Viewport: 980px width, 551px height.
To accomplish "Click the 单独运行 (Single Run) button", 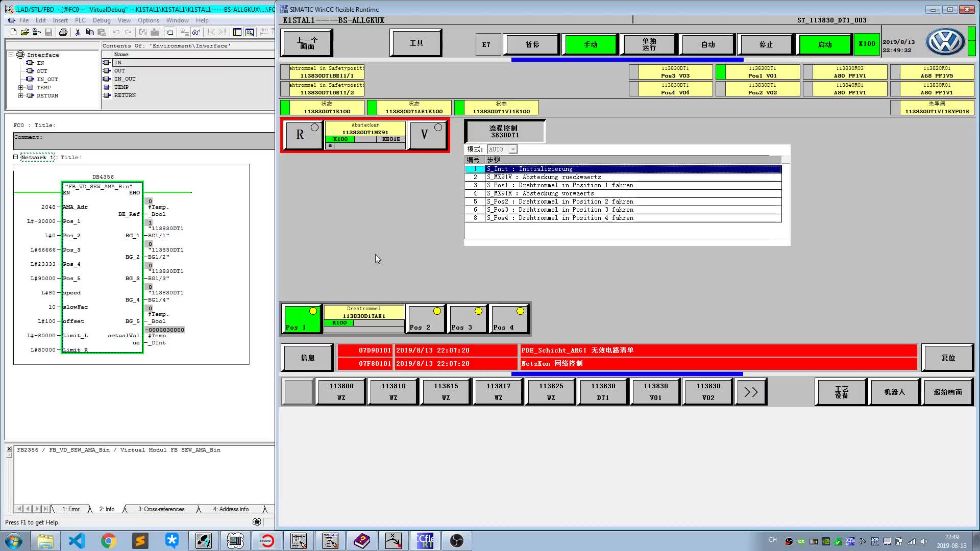I will (x=648, y=44).
